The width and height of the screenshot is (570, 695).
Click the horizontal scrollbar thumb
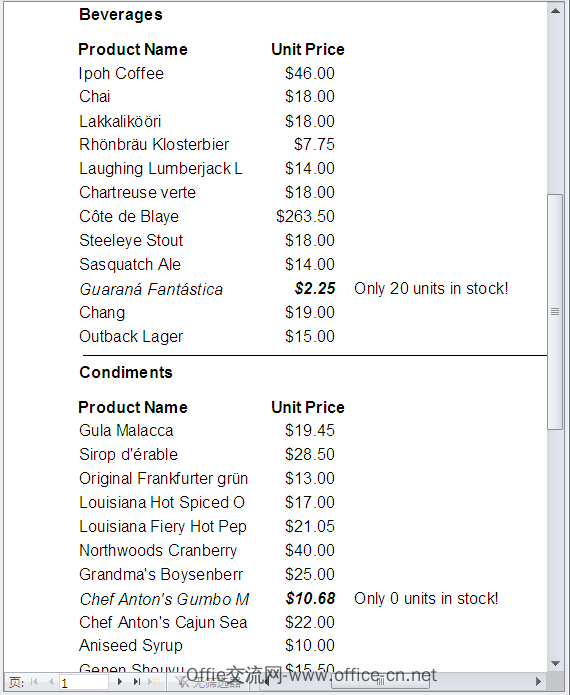click(380, 682)
